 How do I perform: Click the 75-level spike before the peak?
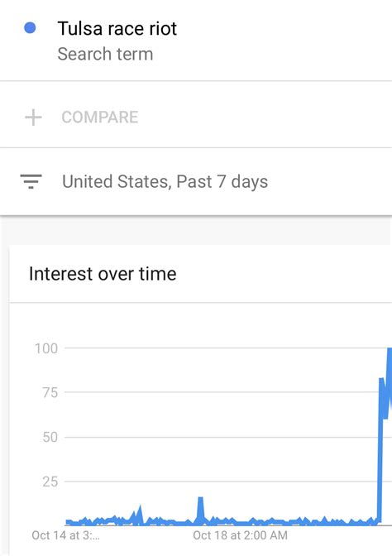coord(381,381)
